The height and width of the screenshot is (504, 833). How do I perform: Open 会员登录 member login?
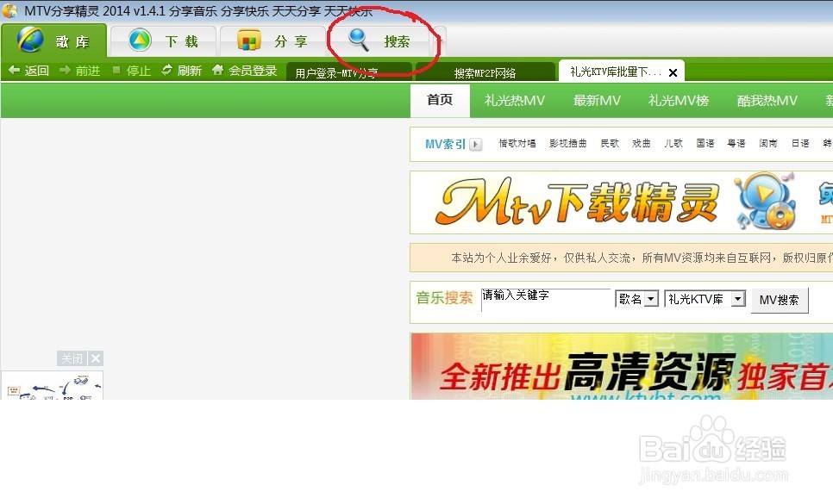pos(244,71)
